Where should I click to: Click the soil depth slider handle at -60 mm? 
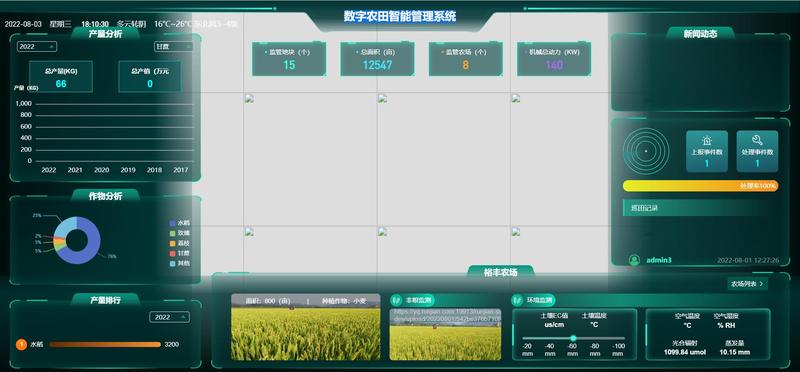[x=573, y=338]
